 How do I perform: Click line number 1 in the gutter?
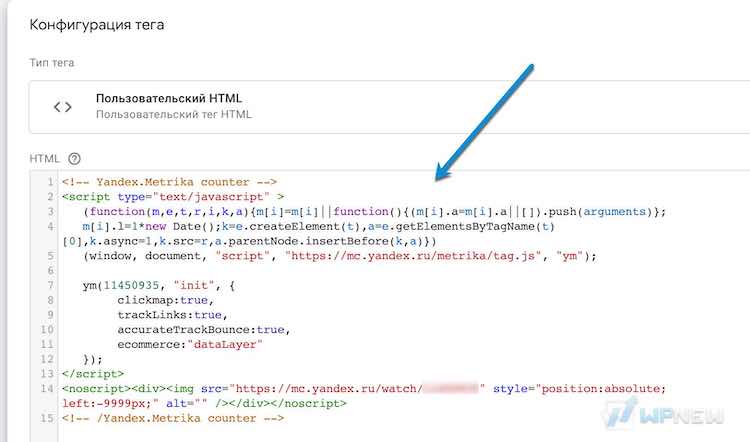point(50,182)
